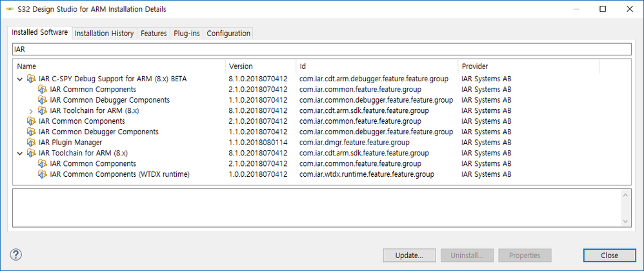Switch to the Installation History tab

[x=105, y=34]
